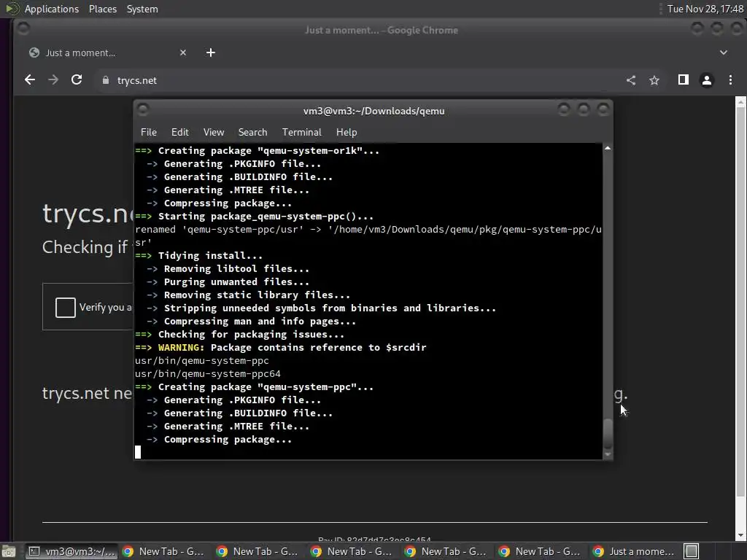Click the 'Compressing package...' last terminal line

pos(228,440)
